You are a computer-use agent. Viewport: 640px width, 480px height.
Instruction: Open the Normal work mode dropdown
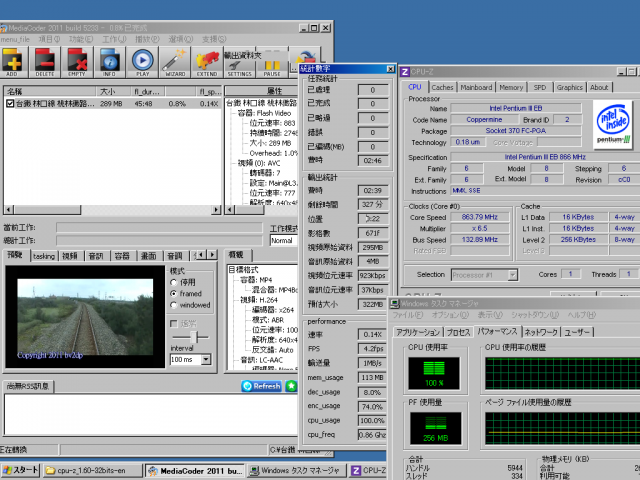tap(284, 240)
